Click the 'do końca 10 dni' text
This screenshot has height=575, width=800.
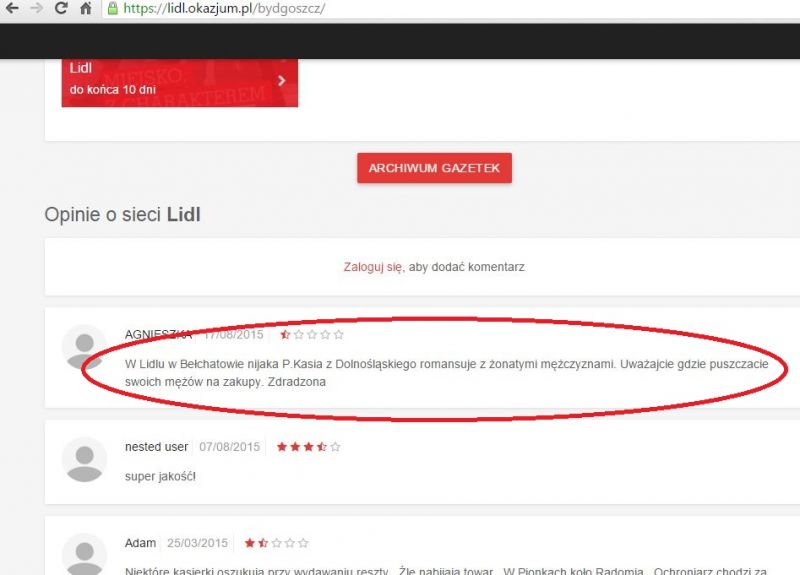(113, 90)
